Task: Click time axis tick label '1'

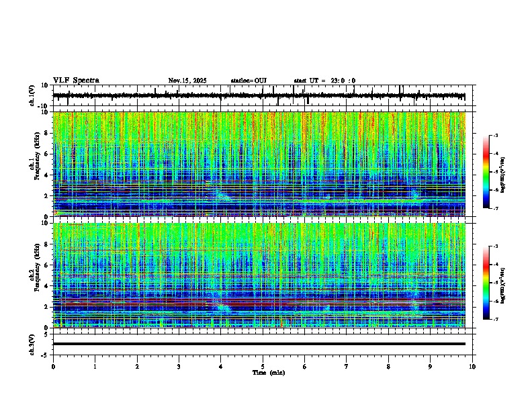Action: click(x=95, y=367)
